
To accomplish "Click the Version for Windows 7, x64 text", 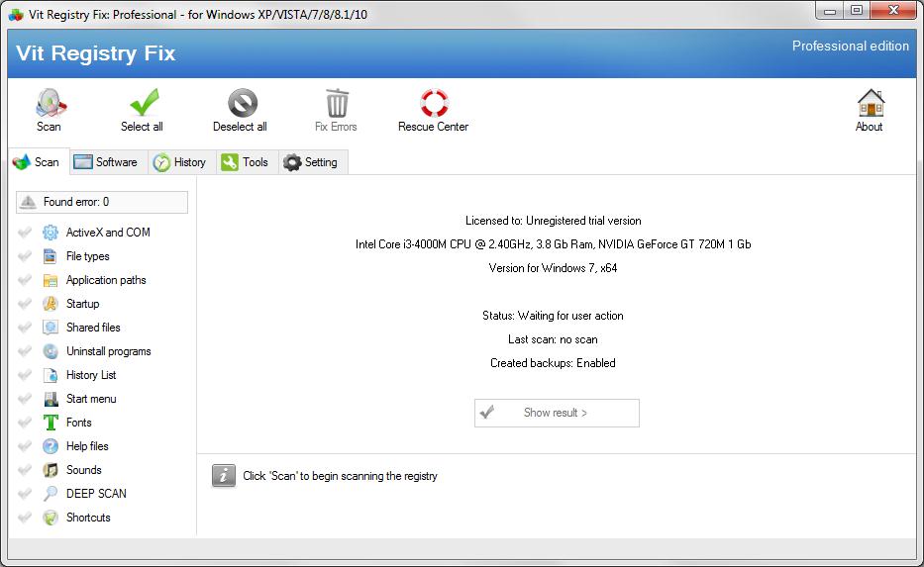I will [x=554, y=268].
